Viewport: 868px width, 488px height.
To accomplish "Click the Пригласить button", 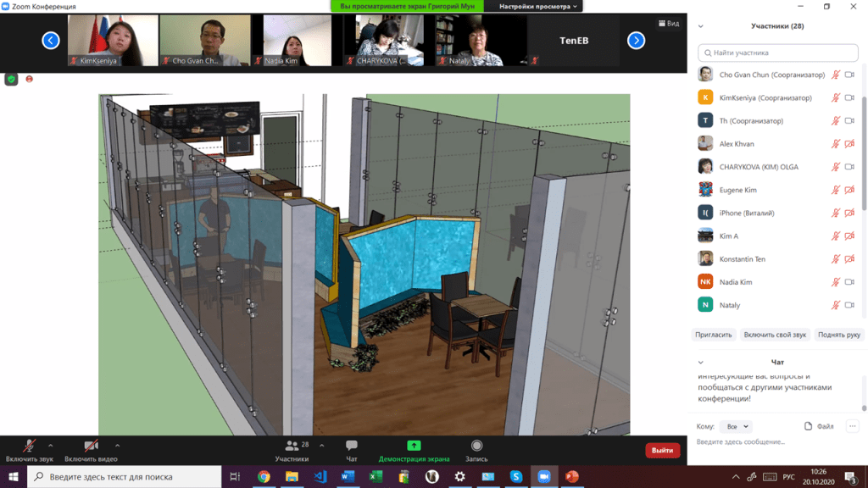I will [714, 335].
